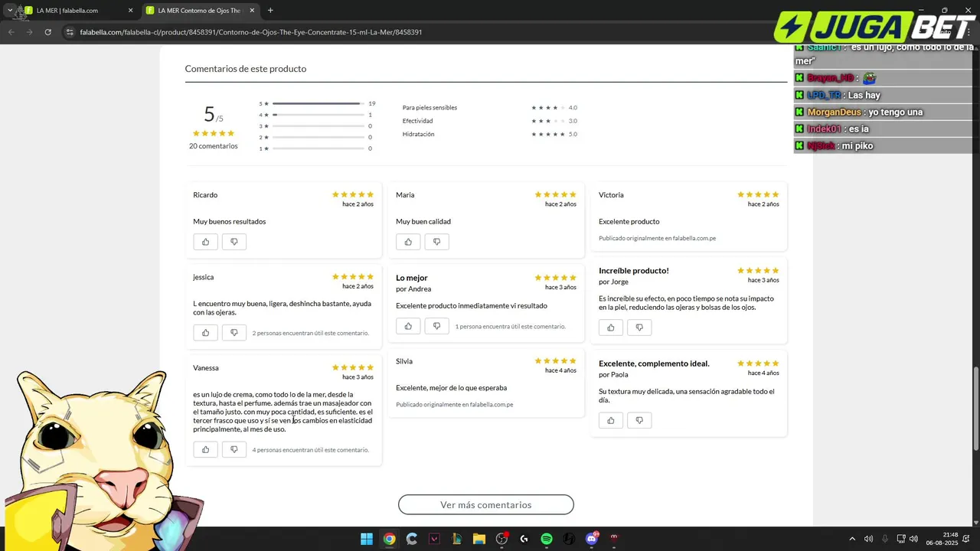The height and width of the screenshot is (551, 980).
Task: Close the "LA MER | falabella.com" tab
Action: [130, 11]
